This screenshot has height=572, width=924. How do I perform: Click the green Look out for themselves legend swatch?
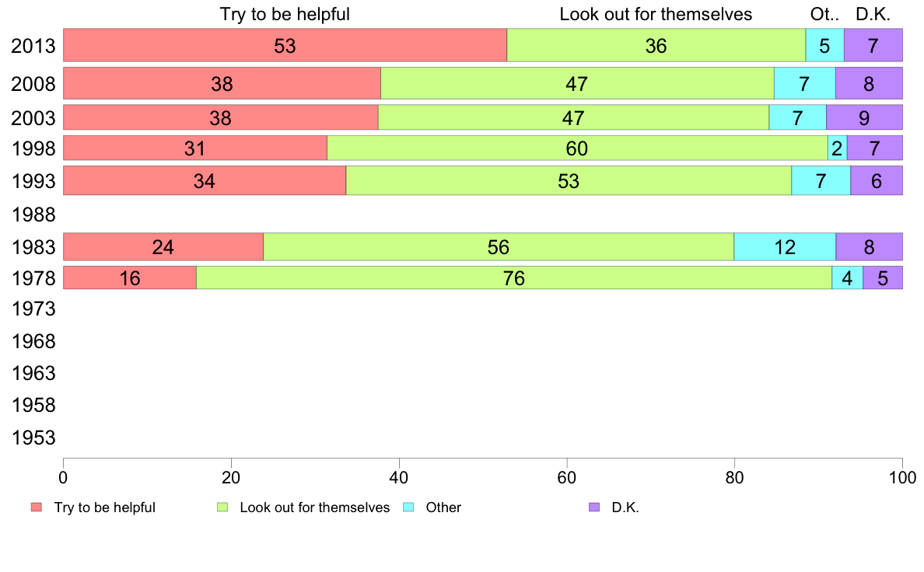coord(222,507)
